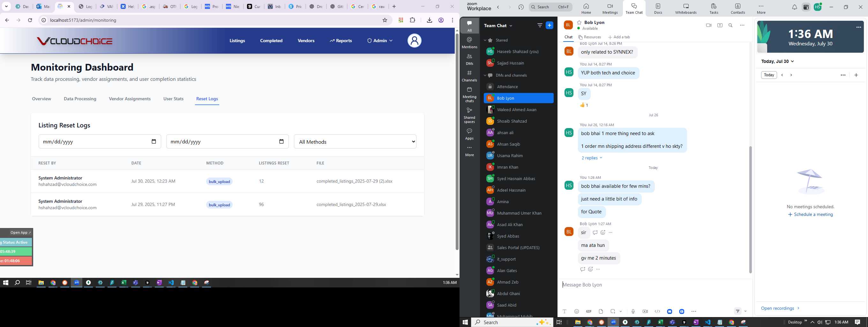Click the first date filter input
868x327 pixels.
[100, 141]
